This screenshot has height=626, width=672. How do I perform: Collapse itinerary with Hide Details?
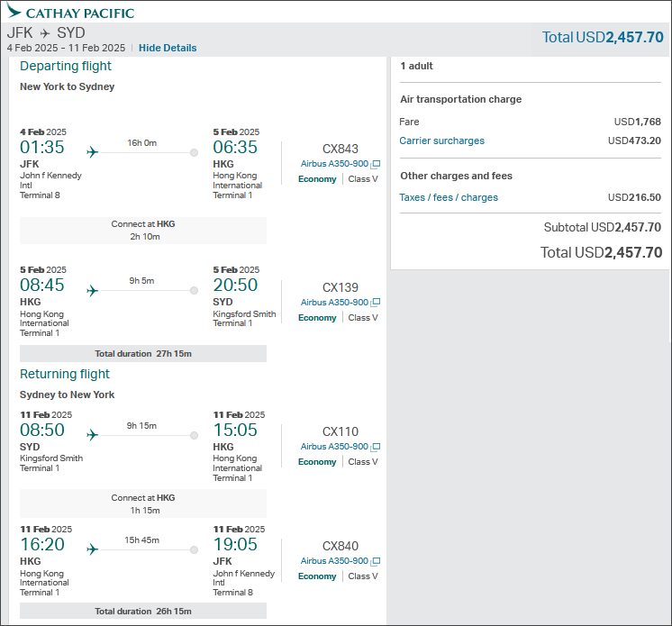(x=168, y=48)
